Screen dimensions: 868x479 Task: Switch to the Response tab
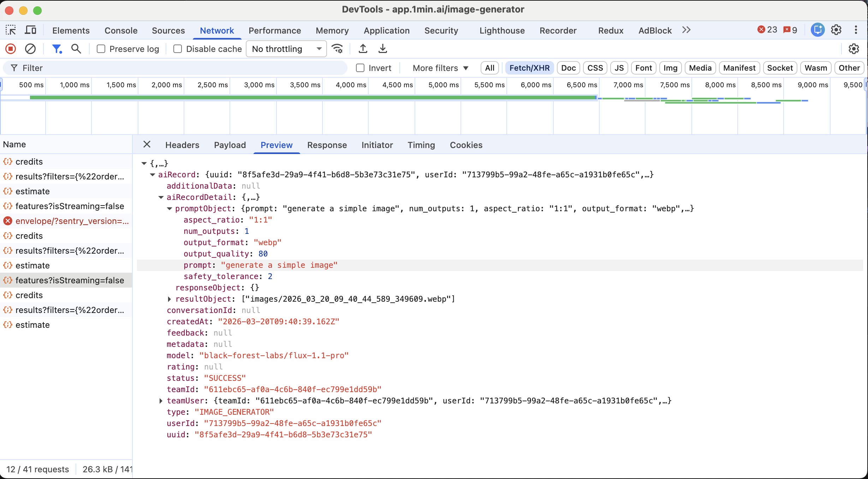tap(327, 145)
